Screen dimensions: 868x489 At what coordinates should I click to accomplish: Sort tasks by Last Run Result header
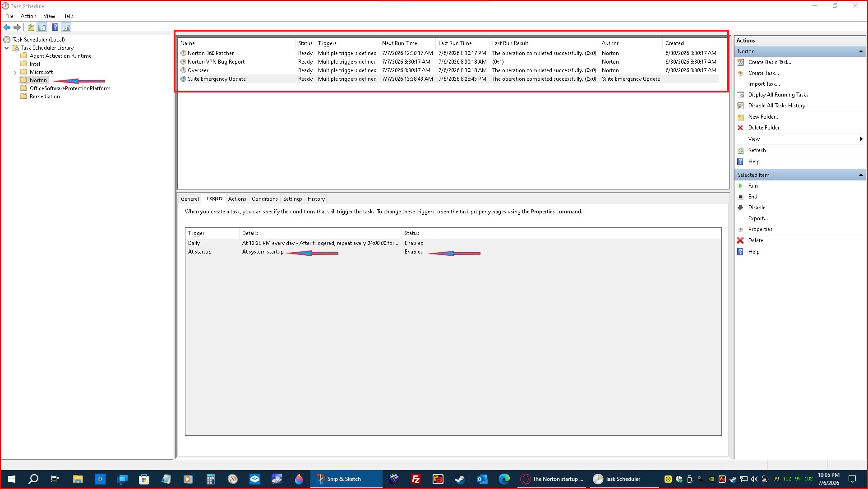[544, 43]
